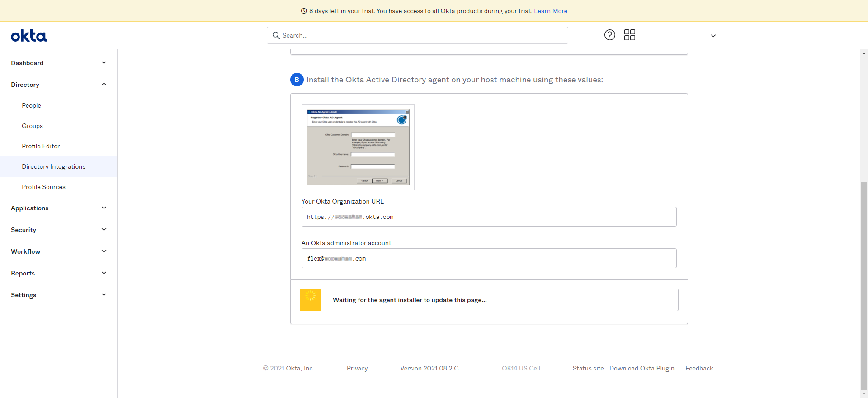This screenshot has height=398, width=868.
Task: Open Profile Sources in the sidebar
Action: point(44,187)
